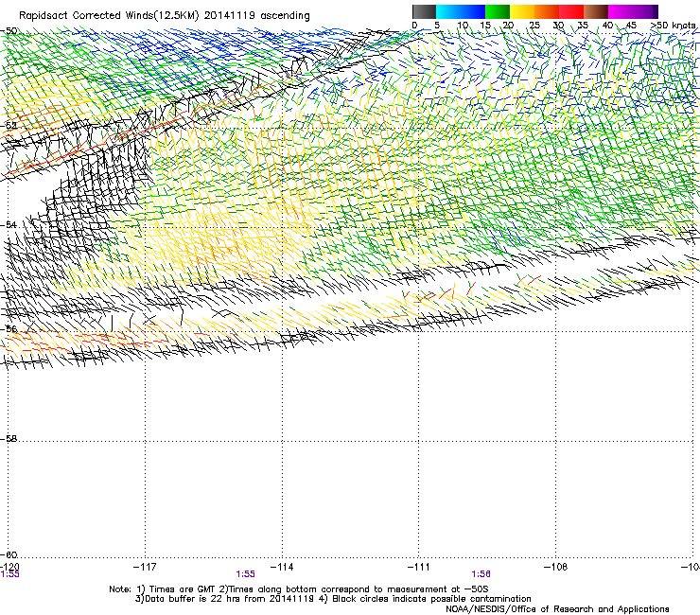Select the yellow 20-25 knots legend segment
The height and width of the screenshot is (615, 700).
tap(522, 11)
